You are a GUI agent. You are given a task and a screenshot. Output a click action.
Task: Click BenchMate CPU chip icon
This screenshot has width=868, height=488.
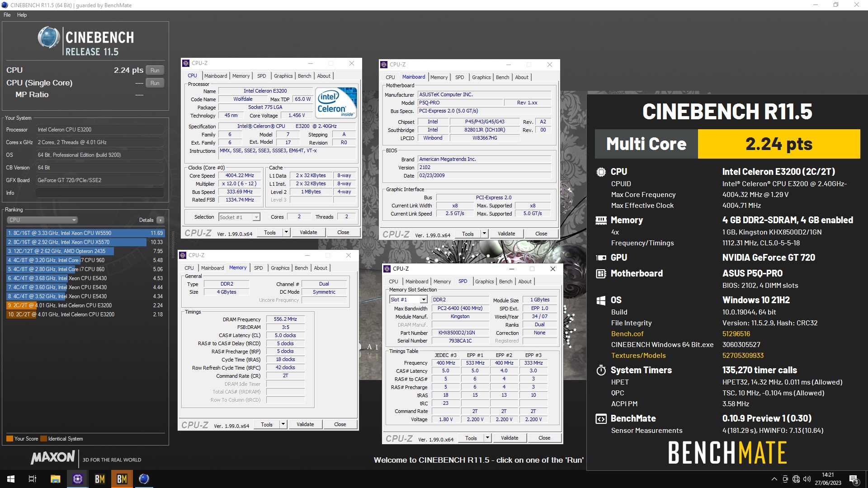click(601, 172)
